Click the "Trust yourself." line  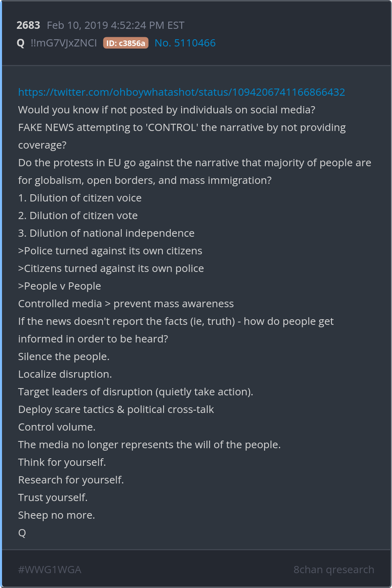click(x=53, y=497)
